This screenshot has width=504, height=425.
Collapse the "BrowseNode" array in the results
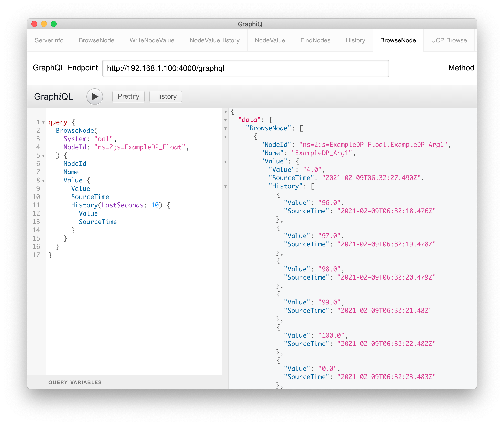[226, 129]
